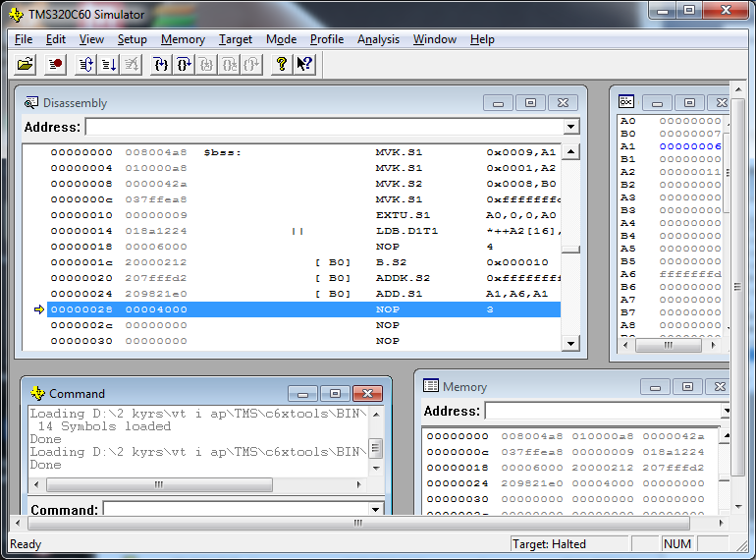The height and width of the screenshot is (560, 756).
Task: Minimize the Command child window
Action: (x=302, y=394)
